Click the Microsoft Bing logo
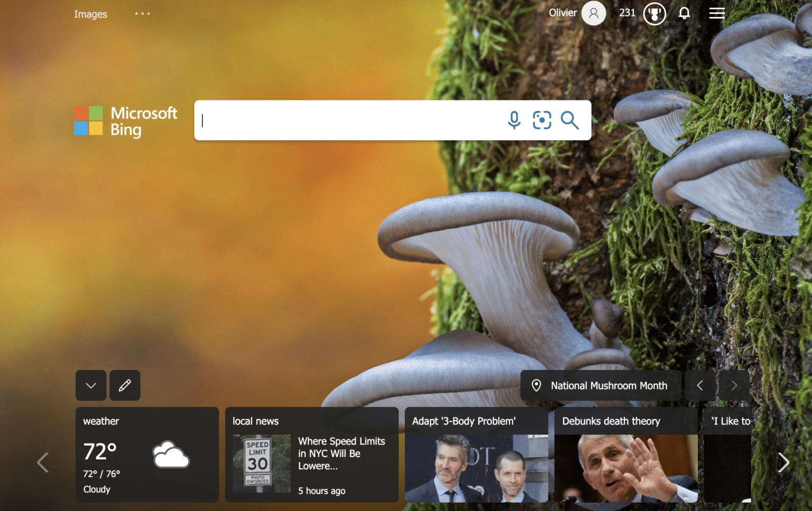The image size is (812, 511). 125,121
